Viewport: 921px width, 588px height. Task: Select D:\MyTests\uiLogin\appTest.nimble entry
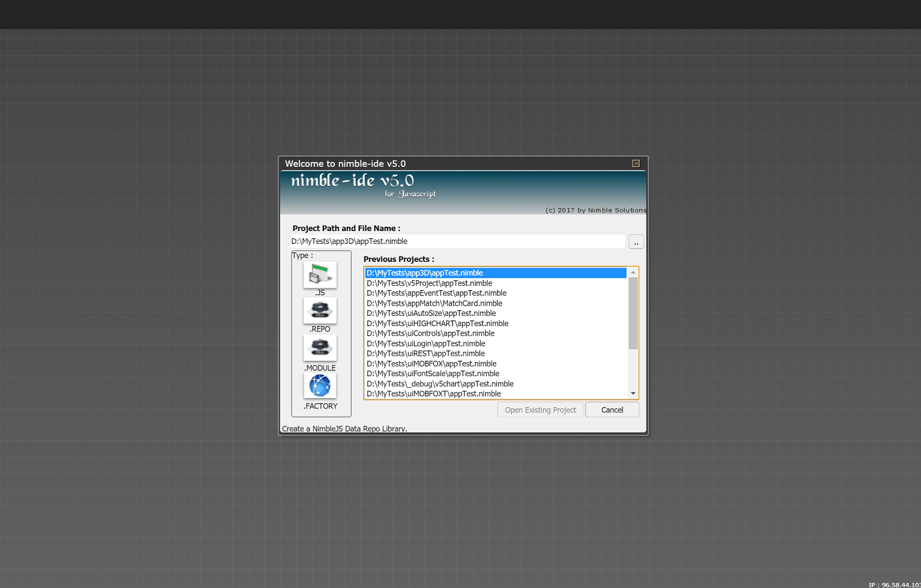(x=495, y=343)
